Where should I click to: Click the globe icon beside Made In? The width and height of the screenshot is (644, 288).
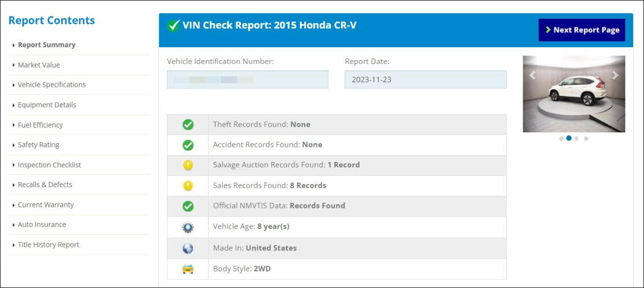click(188, 248)
